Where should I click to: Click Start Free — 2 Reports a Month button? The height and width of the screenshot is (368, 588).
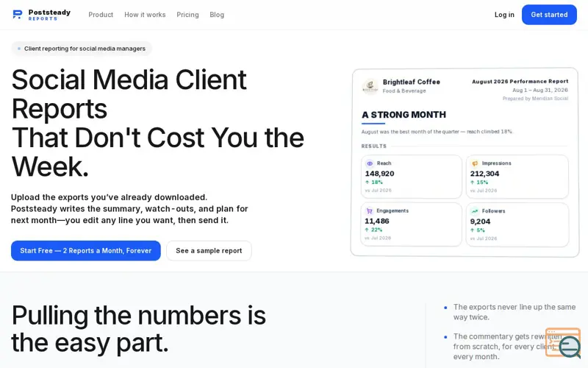[85, 250]
